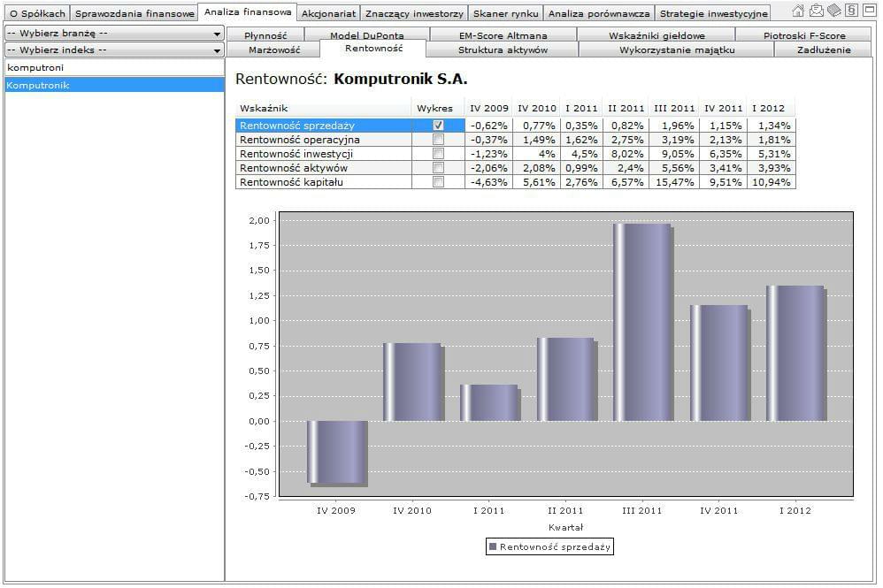Select the Analiza finansowa tab

(x=248, y=11)
